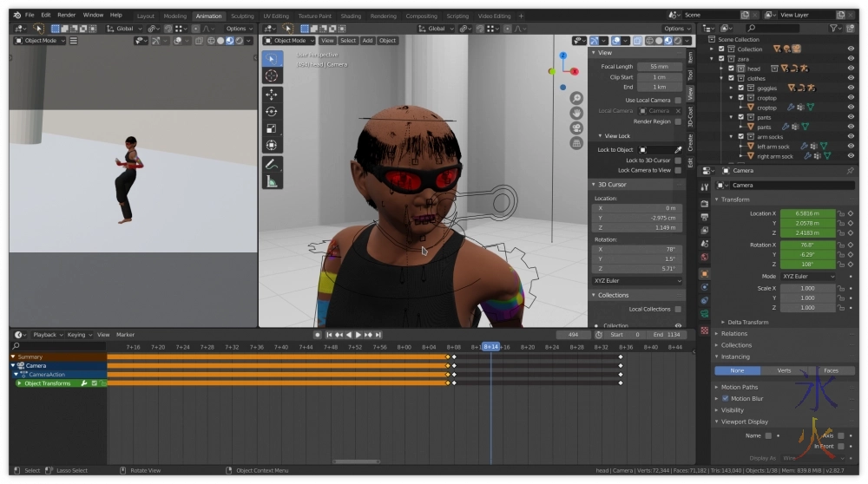
Task: Pick the Rotate tool
Action: tap(272, 112)
